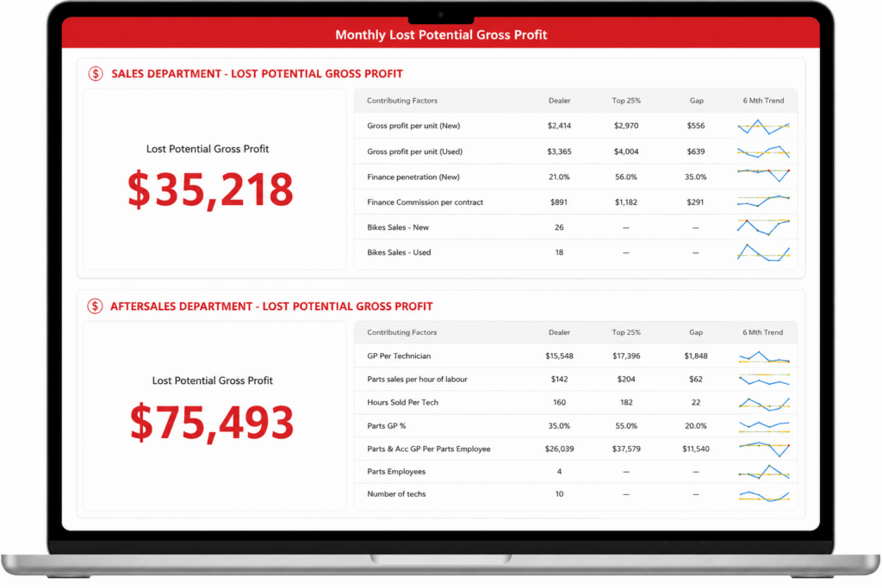
Task: Click the 56.0% top 25% value
Action: (626, 176)
